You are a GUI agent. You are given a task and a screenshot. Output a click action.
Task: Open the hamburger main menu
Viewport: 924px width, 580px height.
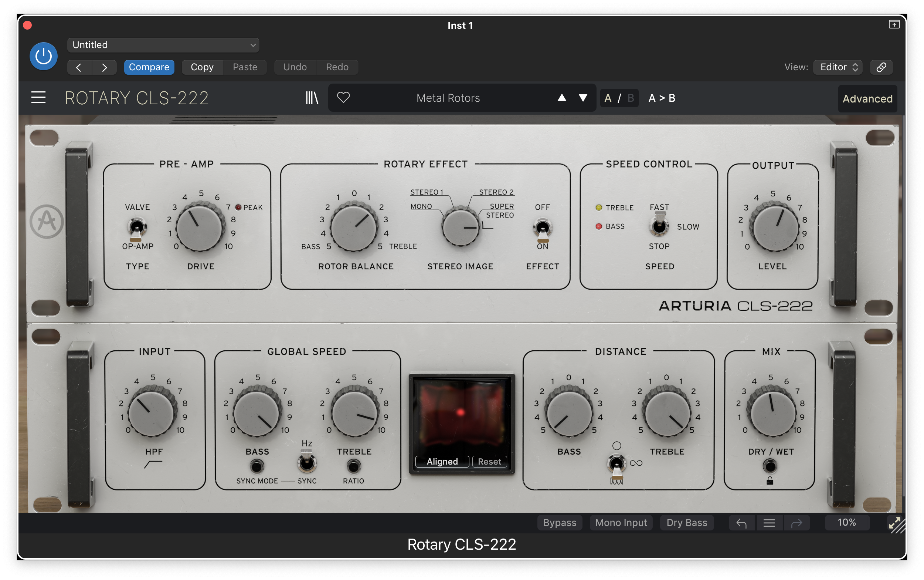(38, 97)
